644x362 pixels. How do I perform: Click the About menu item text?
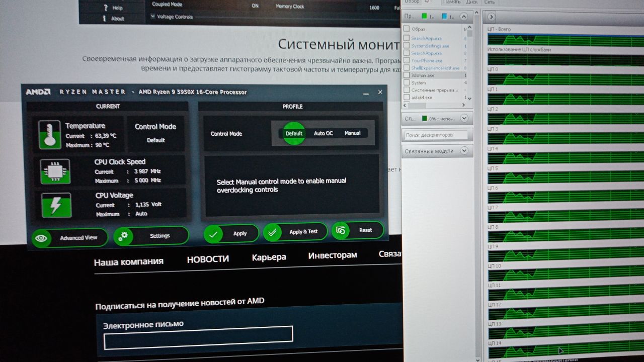pos(118,19)
